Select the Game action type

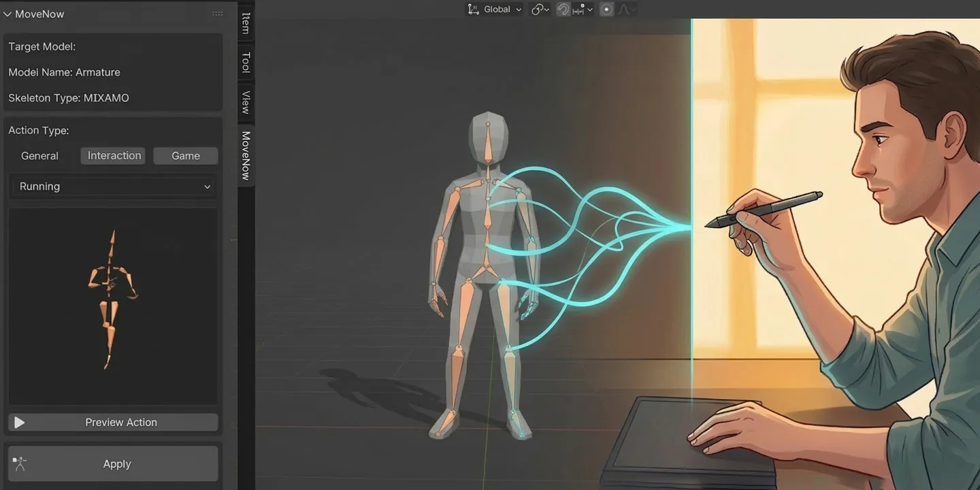click(186, 156)
